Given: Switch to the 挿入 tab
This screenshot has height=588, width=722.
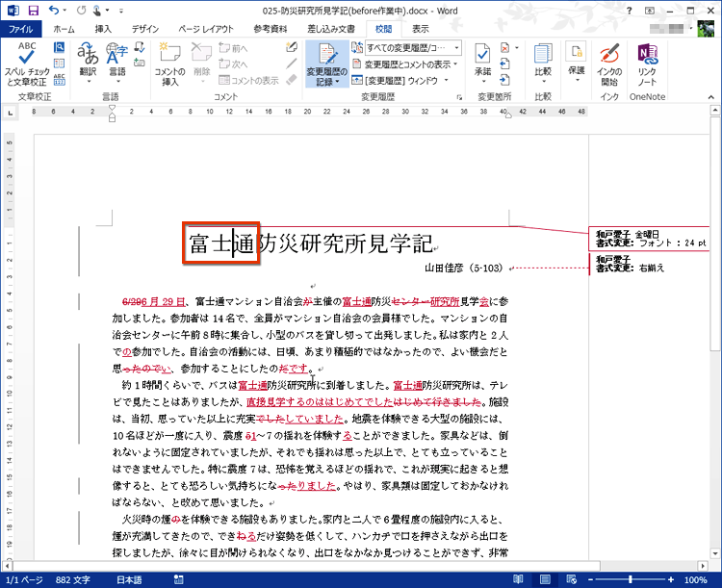Looking at the screenshot, I should (103, 29).
